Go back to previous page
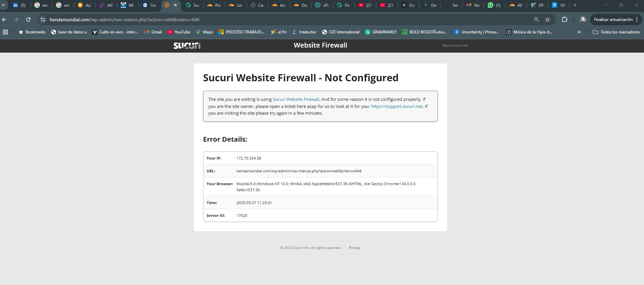644x285 pixels. point(4,20)
